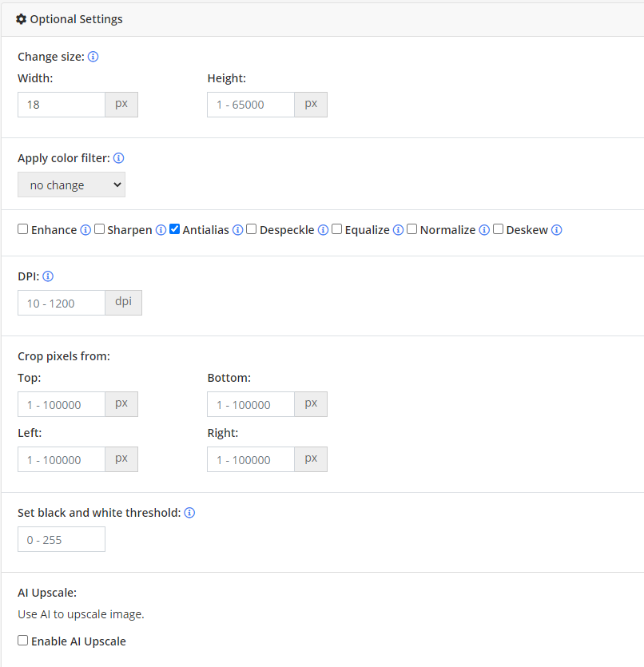Viewport: 644px width, 667px height.
Task: Show info about the Sharpen option
Action: pos(161,230)
